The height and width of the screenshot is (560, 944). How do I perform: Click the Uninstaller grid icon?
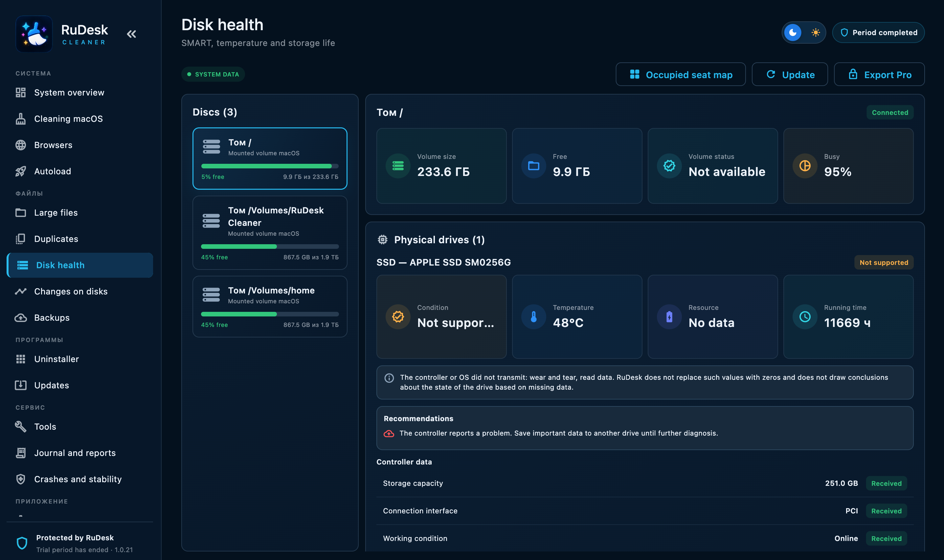pyautogui.click(x=21, y=359)
